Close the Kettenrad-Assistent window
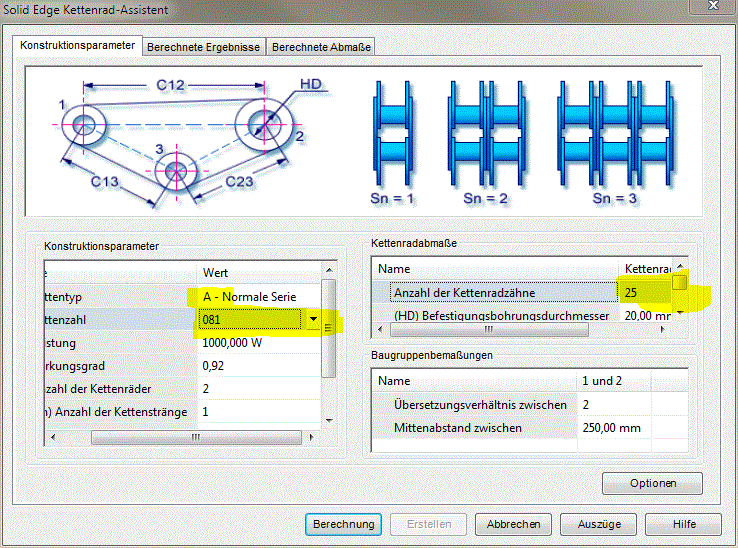Screen dimensions: 738x548 click(713, 6)
